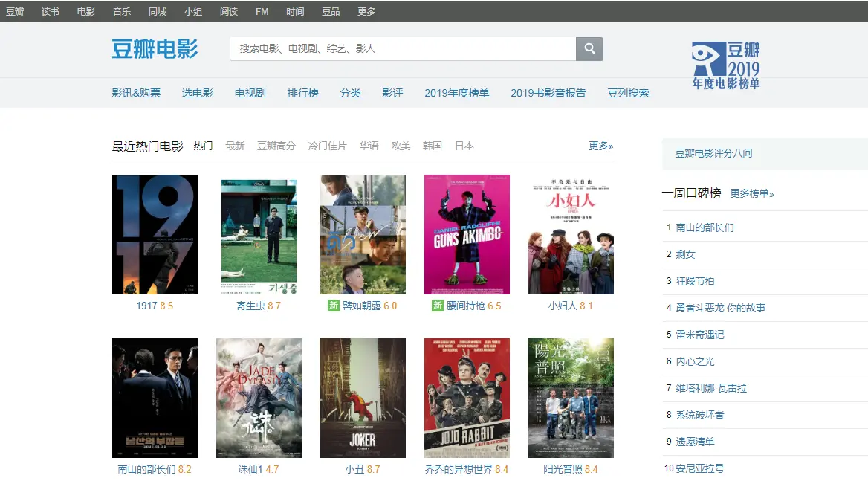Open 排行榜 navigation link

pyautogui.click(x=302, y=93)
